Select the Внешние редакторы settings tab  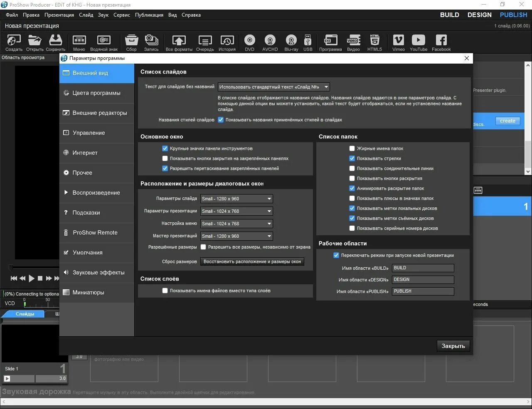[97, 113]
